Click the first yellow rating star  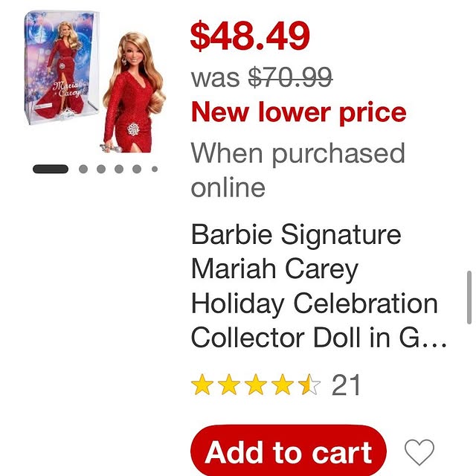pos(202,385)
